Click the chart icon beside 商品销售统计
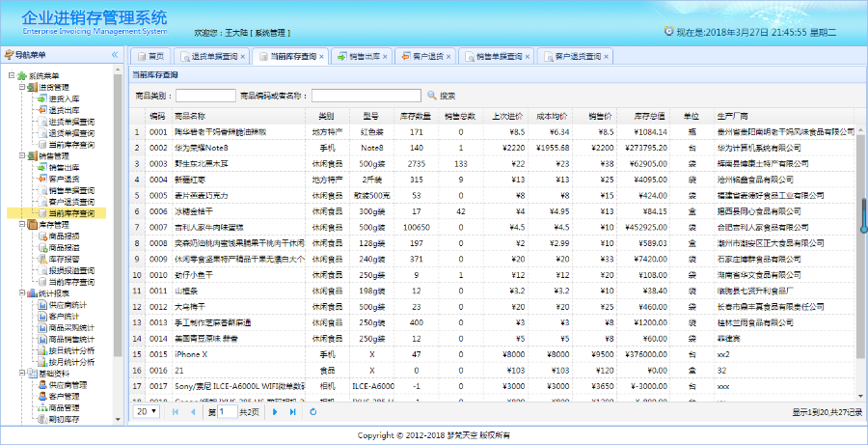The height and width of the screenshot is (445, 868). tap(42, 339)
